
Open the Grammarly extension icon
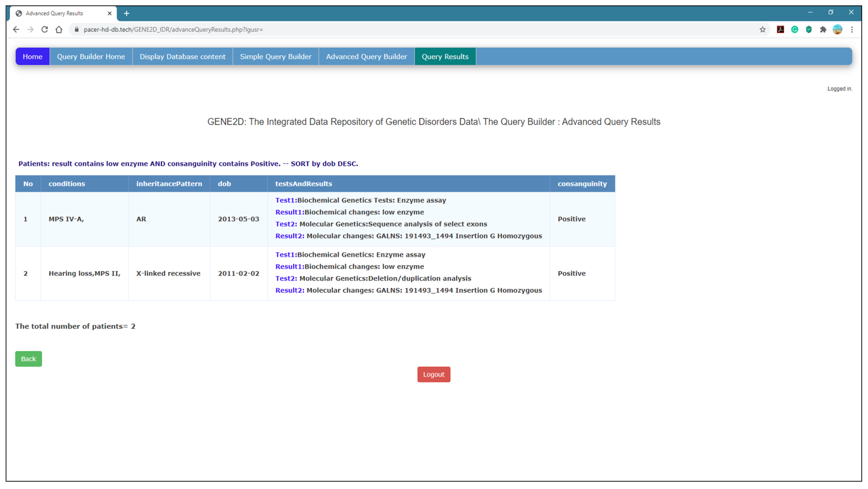[795, 30]
